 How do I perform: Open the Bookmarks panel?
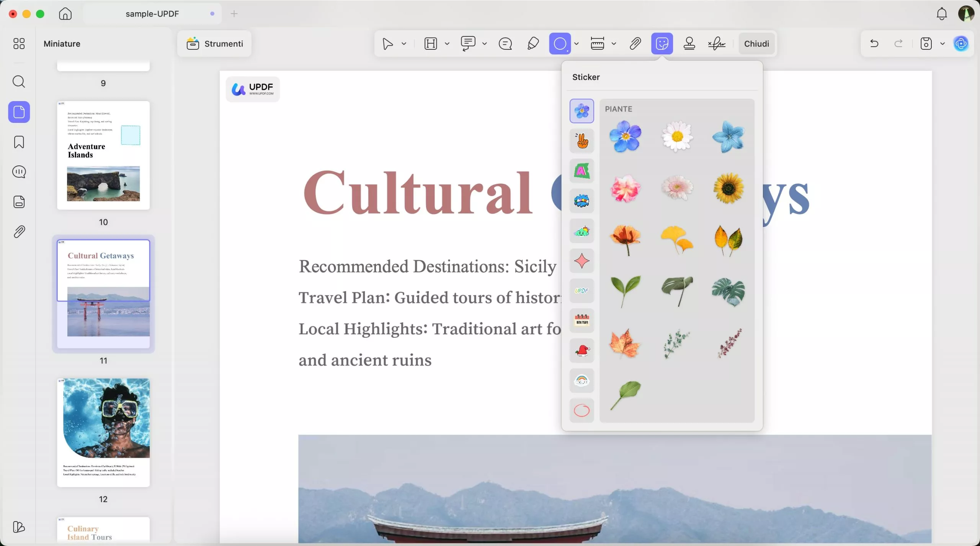[x=19, y=142]
